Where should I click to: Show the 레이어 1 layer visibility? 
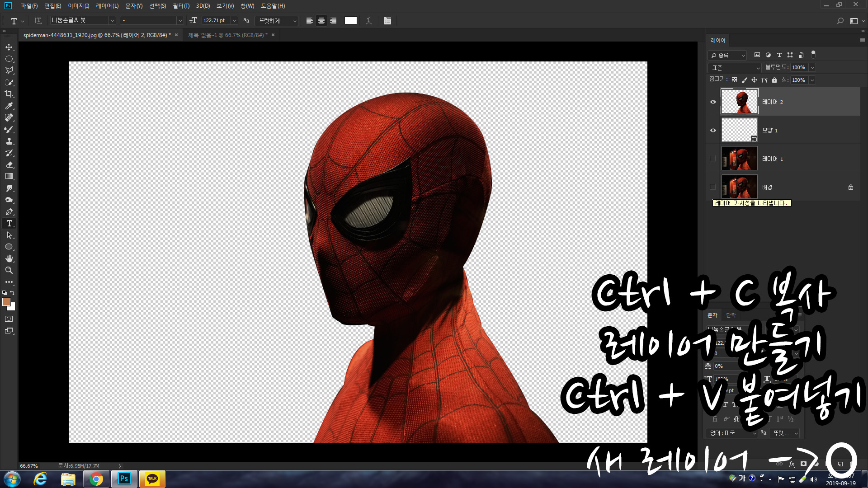pos(713,159)
